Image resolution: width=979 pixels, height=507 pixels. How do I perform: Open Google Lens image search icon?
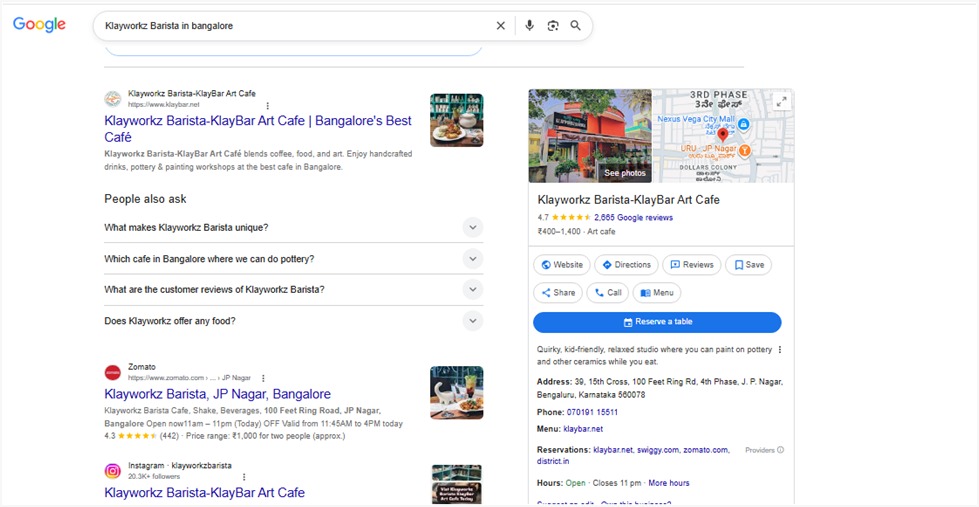click(553, 26)
